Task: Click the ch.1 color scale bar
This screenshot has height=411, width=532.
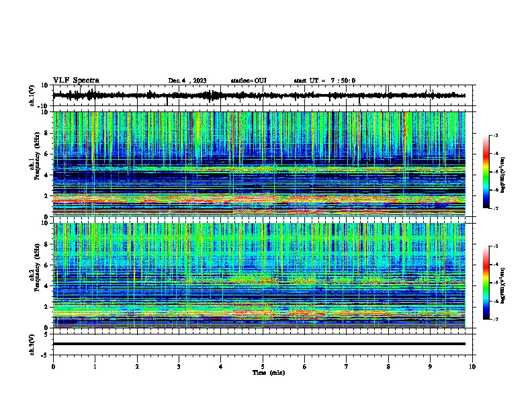Action: click(x=486, y=172)
